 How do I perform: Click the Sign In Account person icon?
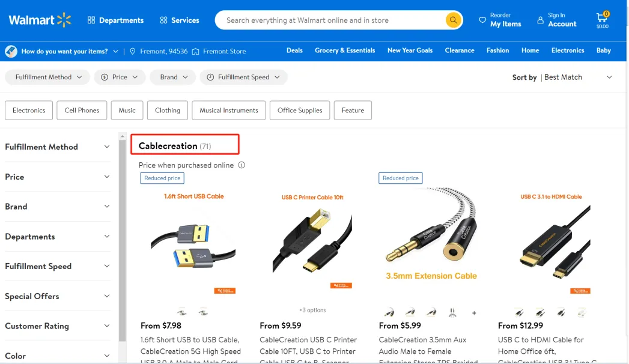(x=540, y=20)
